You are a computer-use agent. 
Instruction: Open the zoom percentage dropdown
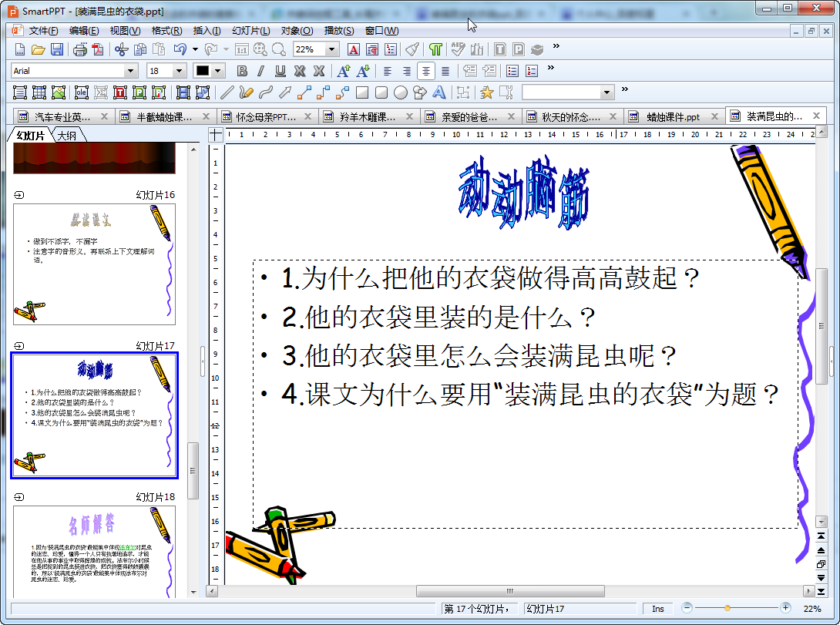point(331,50)
